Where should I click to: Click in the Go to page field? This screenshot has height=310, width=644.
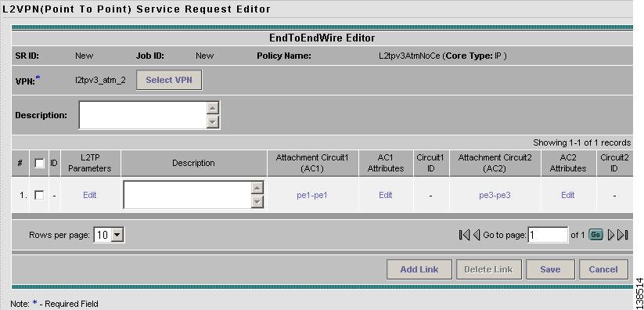(548, 235)
